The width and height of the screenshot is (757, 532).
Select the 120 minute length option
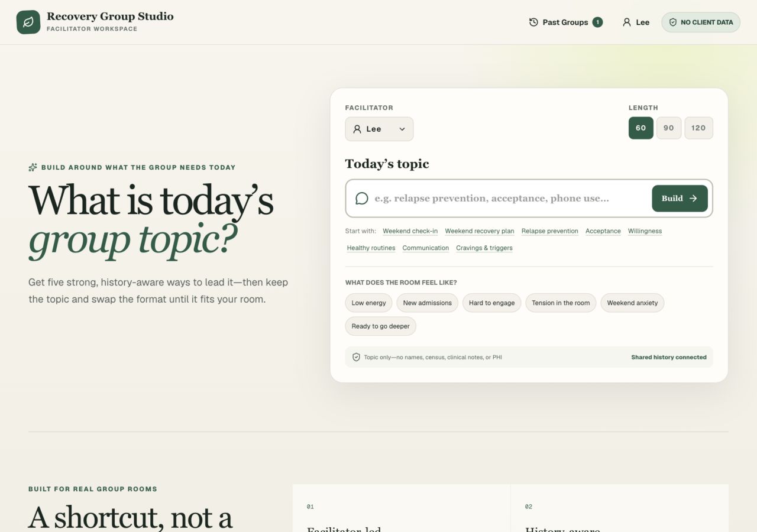click(698, 128)
